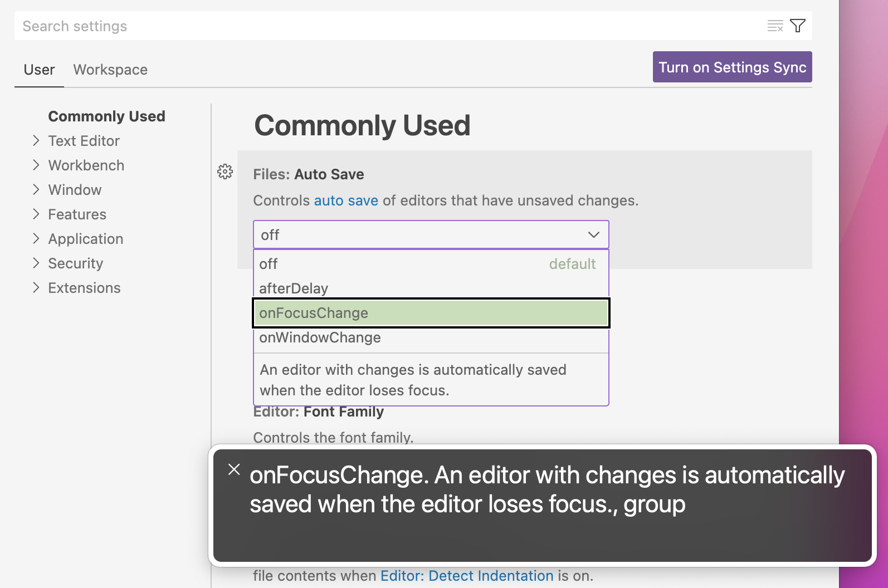The height and width of the screenshot is (588, 888).
Task: Click the clear search input icon
Action: coord(774,26)
